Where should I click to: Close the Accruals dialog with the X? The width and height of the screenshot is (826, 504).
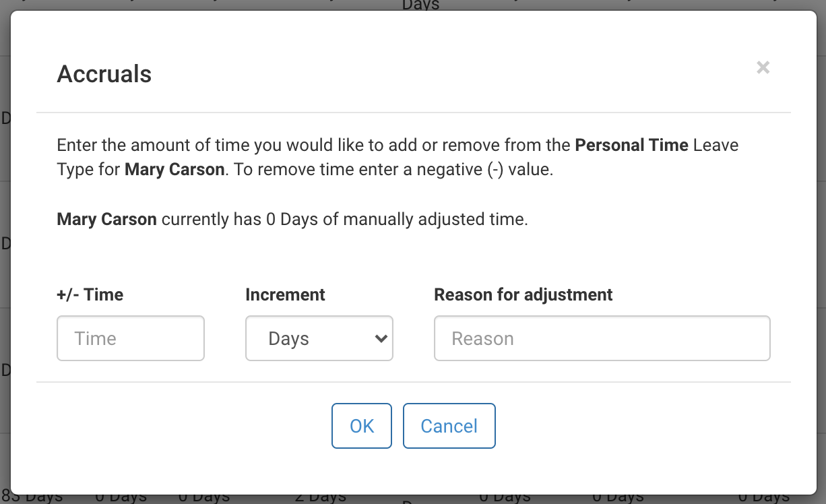tap(763, 67)
